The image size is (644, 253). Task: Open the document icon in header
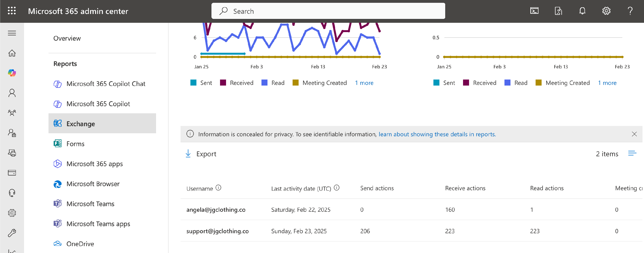click(x=558, y=11)
